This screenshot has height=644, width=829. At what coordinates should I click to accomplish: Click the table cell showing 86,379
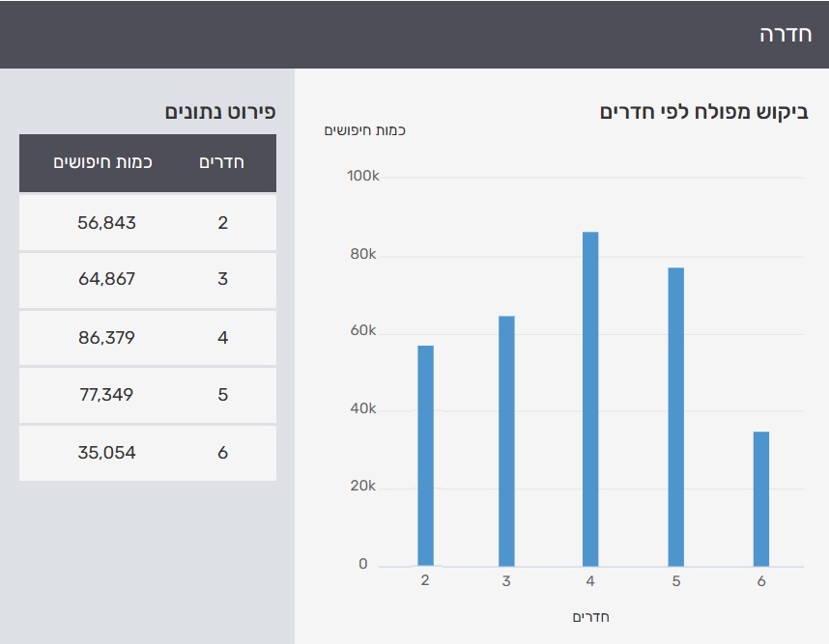click(x=106, y=338)
